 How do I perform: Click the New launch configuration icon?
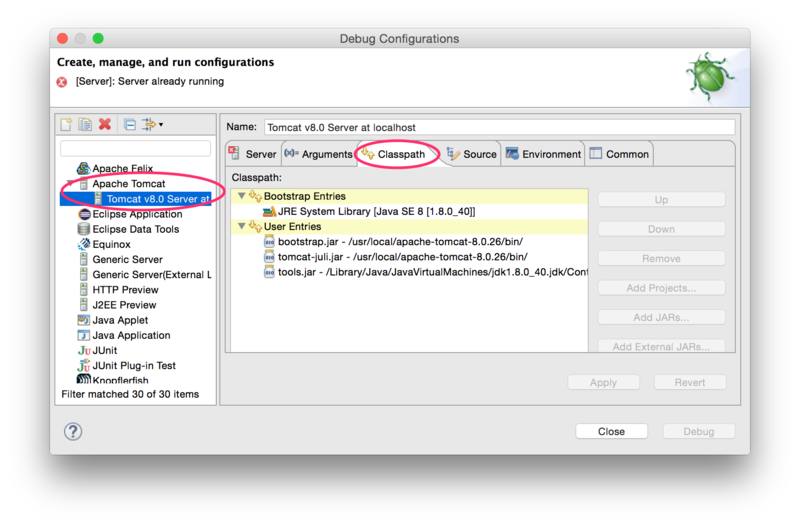point(66,124)
